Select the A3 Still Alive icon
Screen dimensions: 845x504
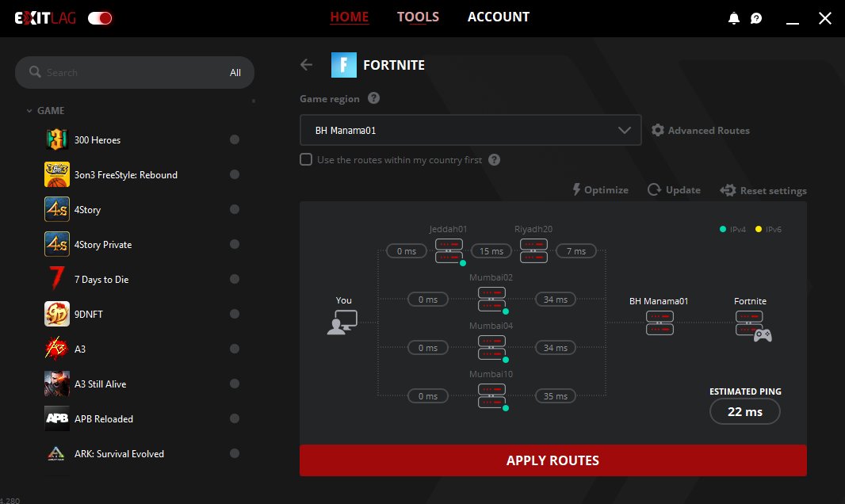click(56, 384)
